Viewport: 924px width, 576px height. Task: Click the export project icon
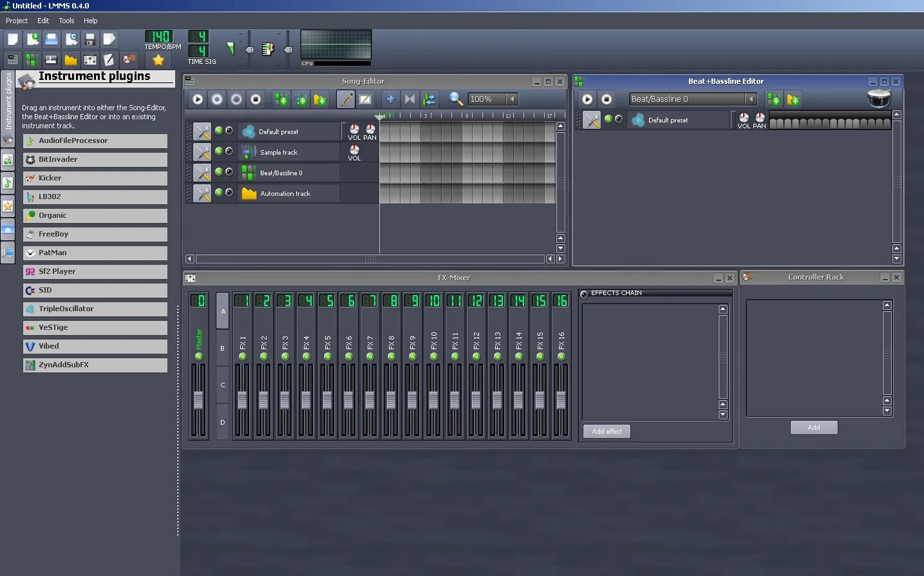pos(109,39)
